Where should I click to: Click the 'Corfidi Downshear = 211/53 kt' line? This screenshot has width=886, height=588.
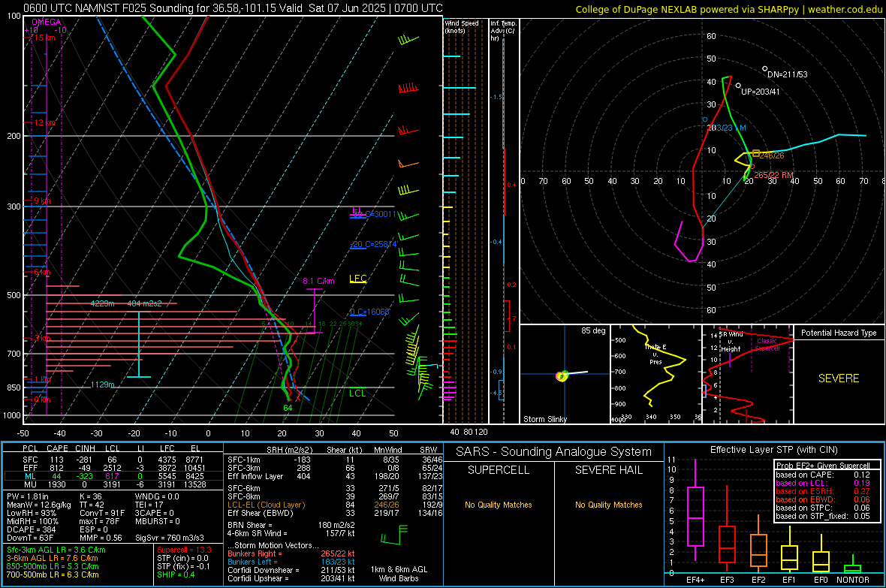(x=291, y=570)
